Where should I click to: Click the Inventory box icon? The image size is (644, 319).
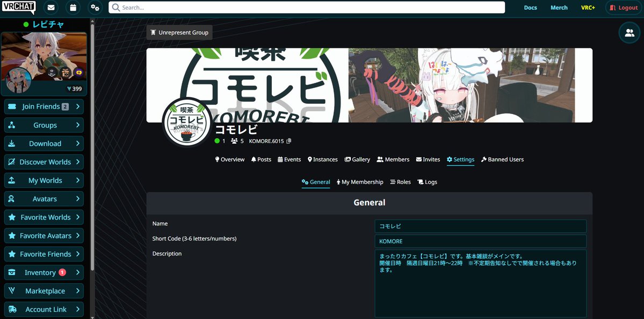coord(11,273)
